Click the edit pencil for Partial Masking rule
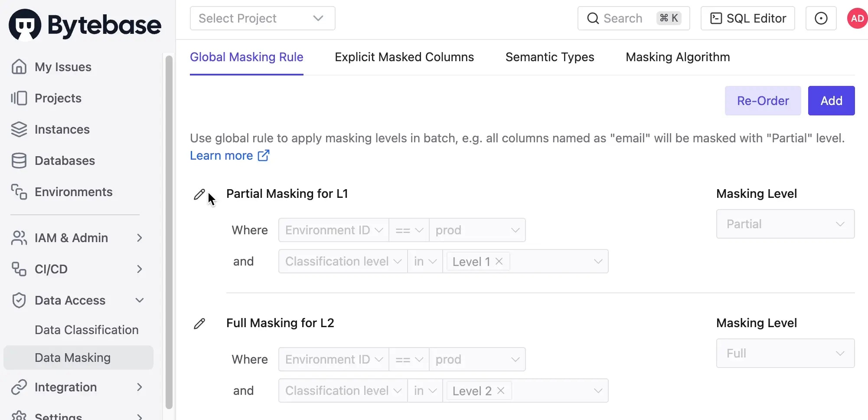The image size is (868, 420). 199,194
